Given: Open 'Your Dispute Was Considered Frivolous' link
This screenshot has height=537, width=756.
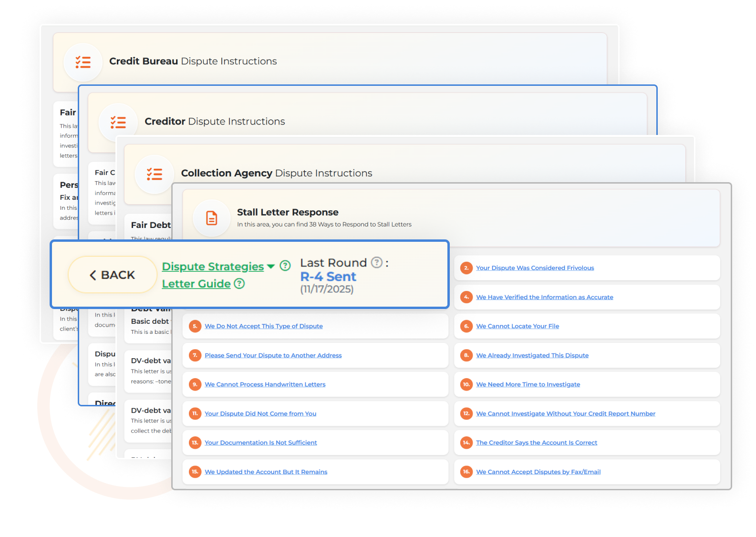Looking at the screenshot, I should click(535, 268).
